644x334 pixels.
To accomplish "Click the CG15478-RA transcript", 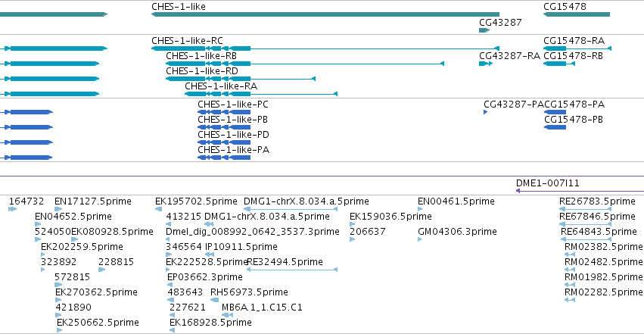I will click(x=577, y=48).
